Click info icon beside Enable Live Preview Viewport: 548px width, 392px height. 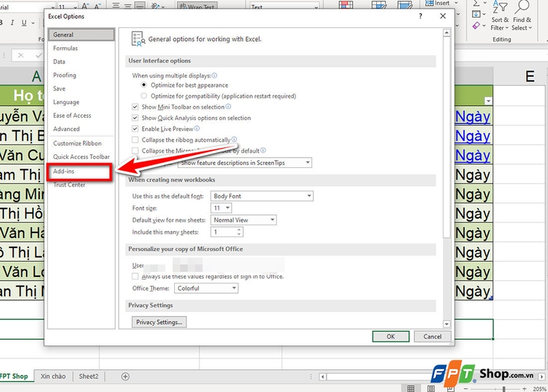(x=197, y=129)
